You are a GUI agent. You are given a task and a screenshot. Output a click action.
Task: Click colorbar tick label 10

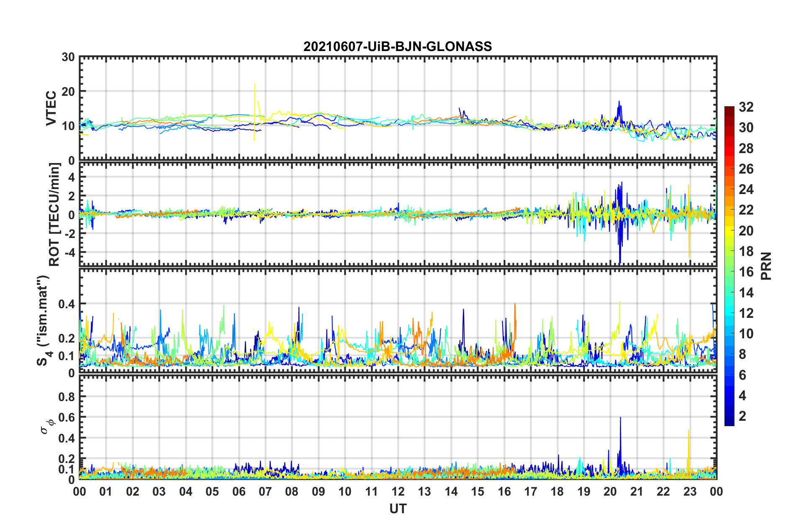point(746,334)
